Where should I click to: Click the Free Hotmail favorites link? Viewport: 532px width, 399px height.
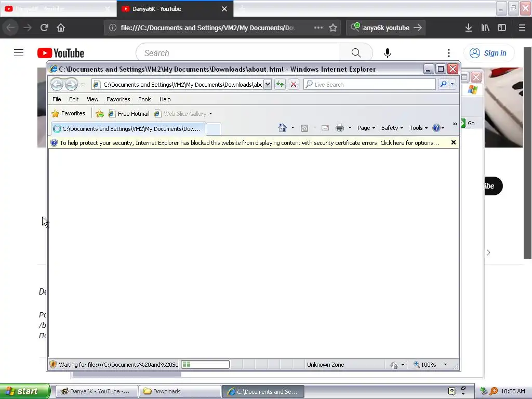[x=129, y=114]
